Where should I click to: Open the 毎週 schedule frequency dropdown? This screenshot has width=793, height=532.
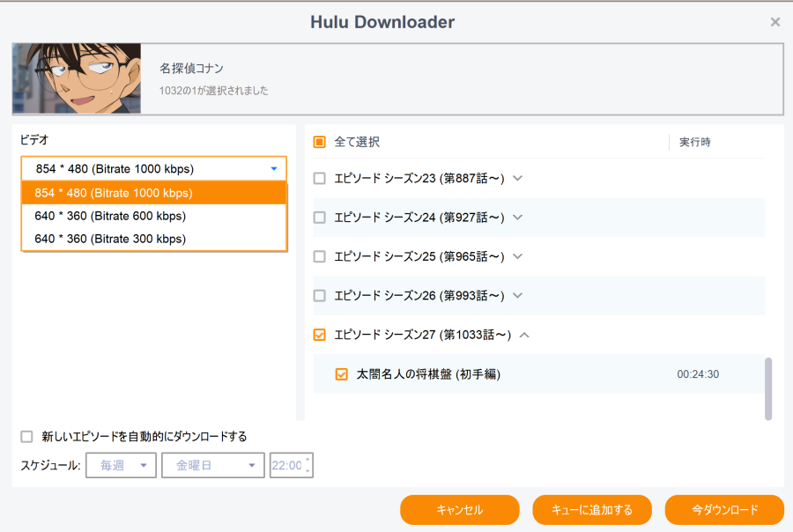pos(121,465)
